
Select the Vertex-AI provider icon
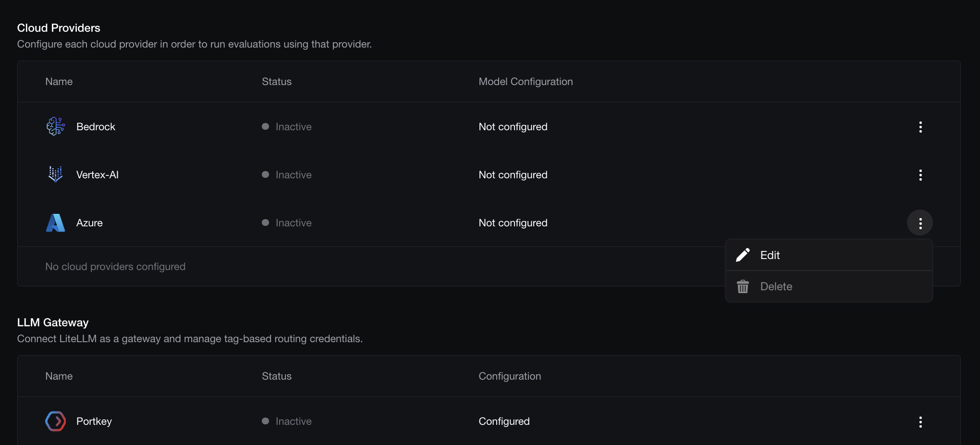[55, 174]
